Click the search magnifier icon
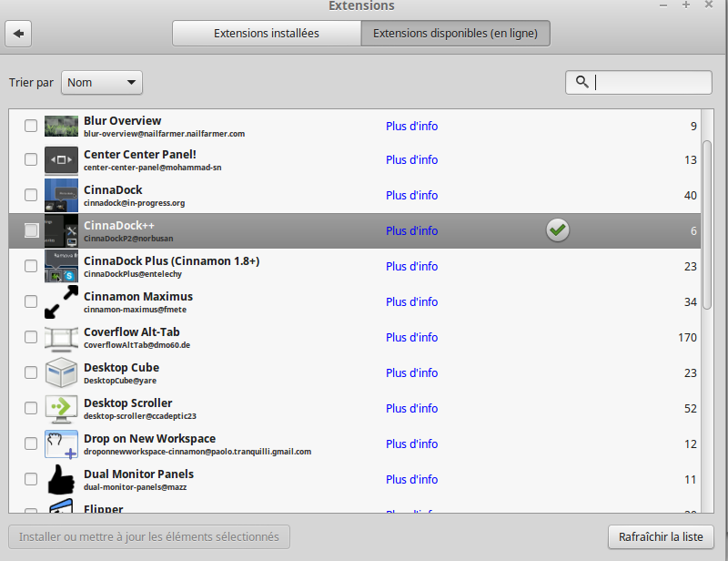The height and width of the screenshot is (561, 728). click(581, 82)
